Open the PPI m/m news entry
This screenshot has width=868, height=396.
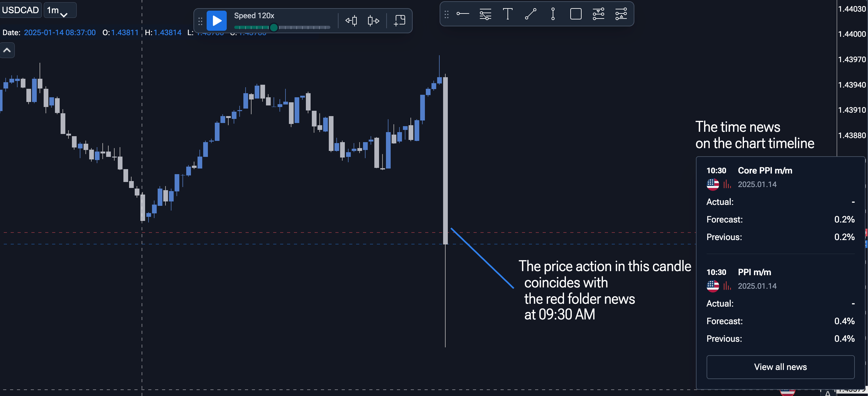pos(780,305)
